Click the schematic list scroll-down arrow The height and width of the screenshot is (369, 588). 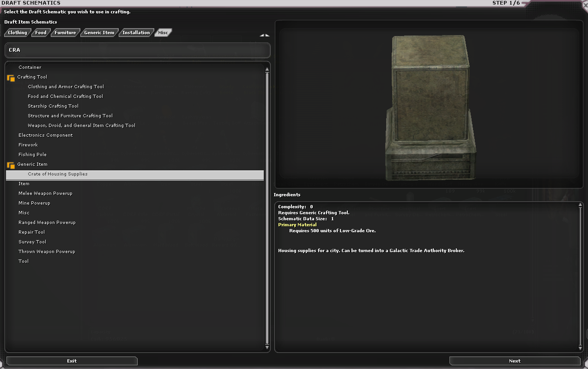click(267, 346)
